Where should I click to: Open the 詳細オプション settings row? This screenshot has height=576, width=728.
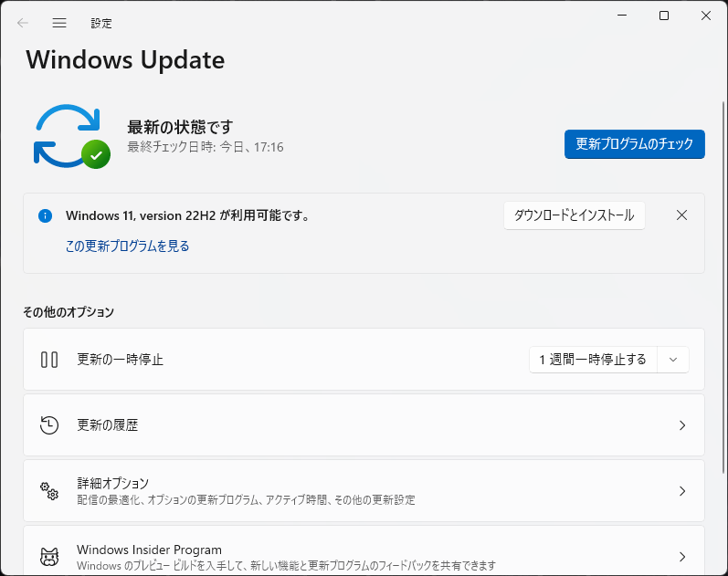pyautogui.click(x=364, y=491)
